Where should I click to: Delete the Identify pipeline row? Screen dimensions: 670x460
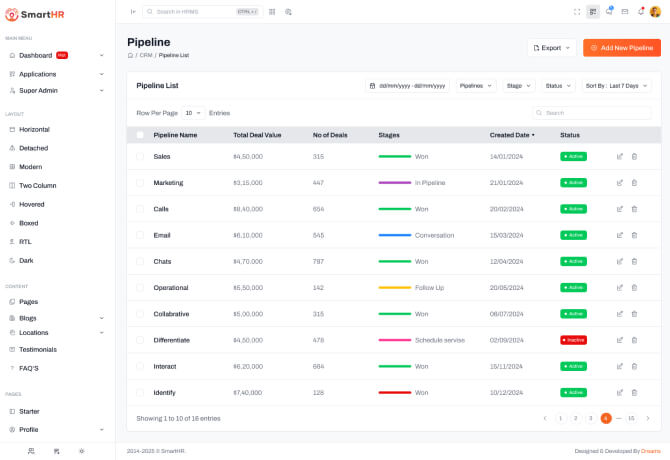pyautogui.click(x=634, y=393)
